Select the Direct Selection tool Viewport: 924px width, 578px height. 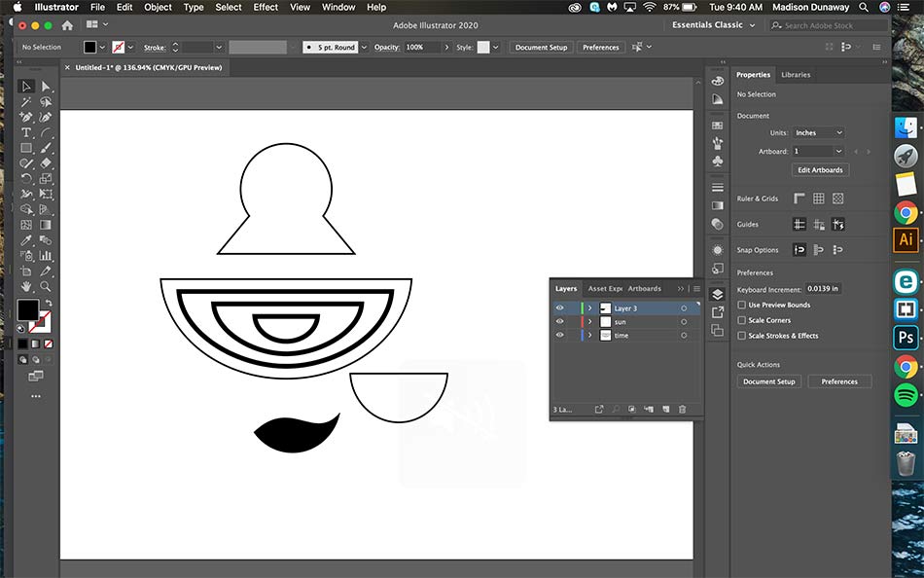45,87
